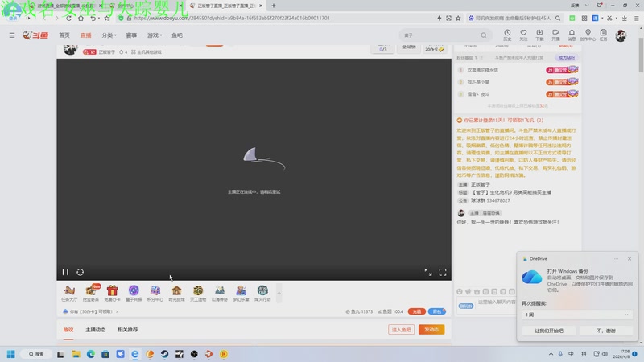Viewport: 644px width, 362px height.
Task: Click the login reward notice 你已累计登录15天
Action: (x=500, y=120)
